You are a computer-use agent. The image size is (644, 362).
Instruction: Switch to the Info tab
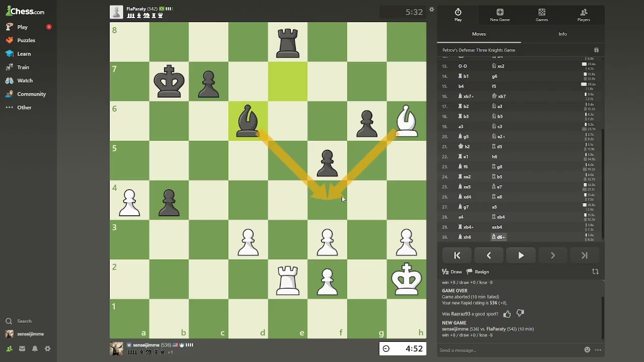562,34
